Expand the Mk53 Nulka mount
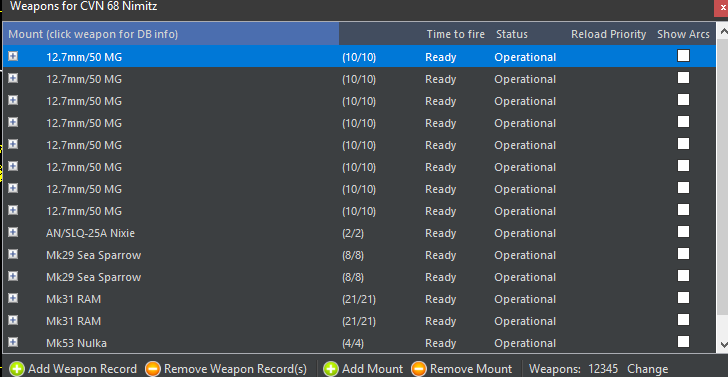Viewport: 728px width, 377px height. 13,342
